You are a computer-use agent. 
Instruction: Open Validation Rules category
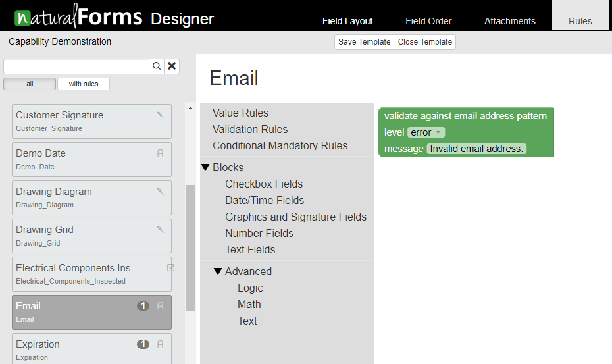click(250, 129)
